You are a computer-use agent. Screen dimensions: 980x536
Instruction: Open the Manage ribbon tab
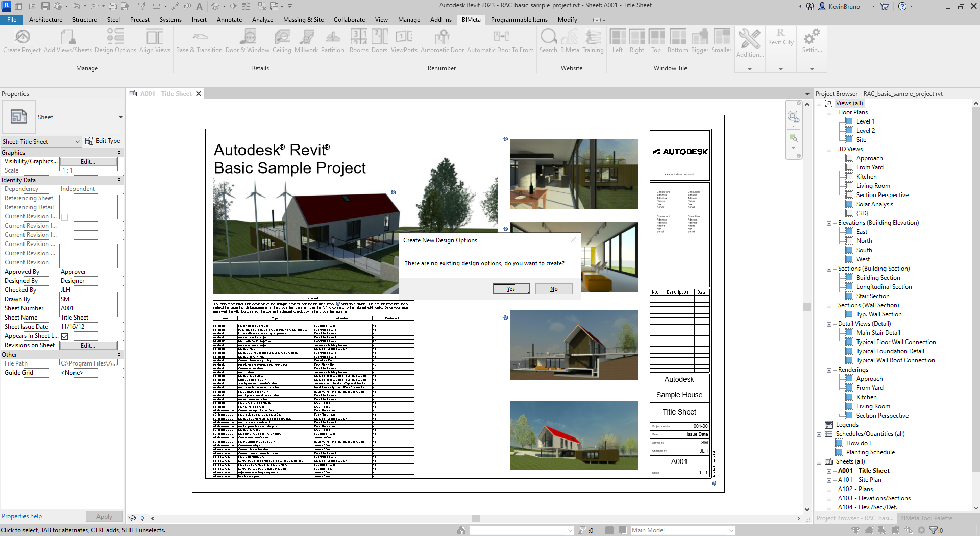pos(409,20)
